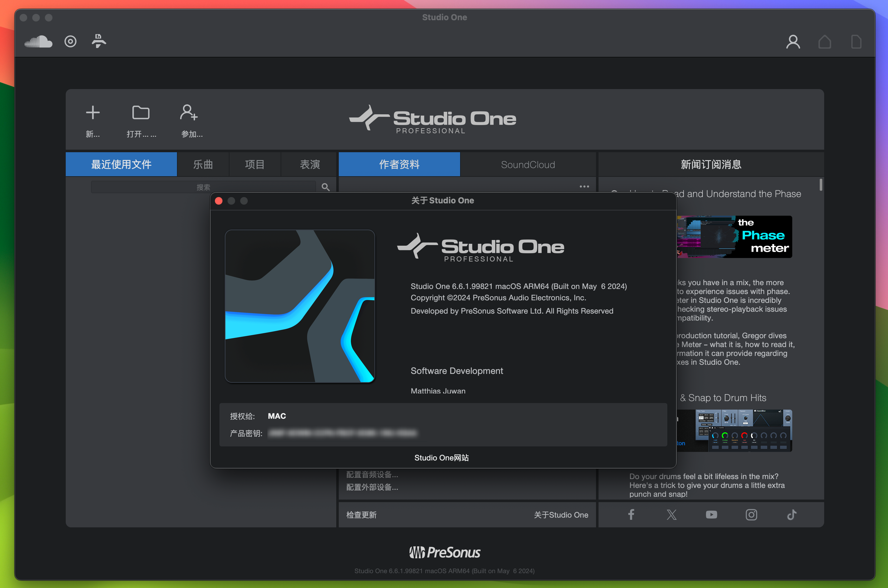This screenshot has height=588, width=888.
Task: Click the Studio One 6.6.1.99821 version line in About
Action: [x=519, y=286]
